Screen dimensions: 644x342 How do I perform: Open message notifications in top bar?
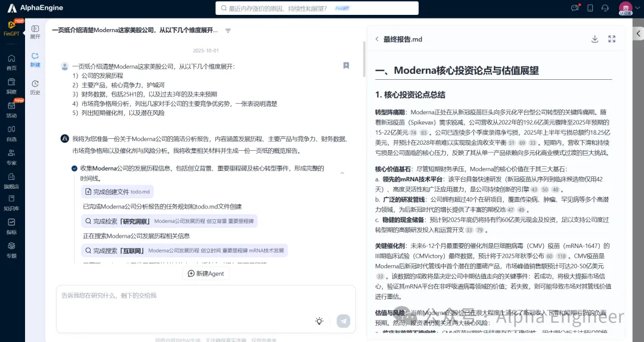point(575,8)
